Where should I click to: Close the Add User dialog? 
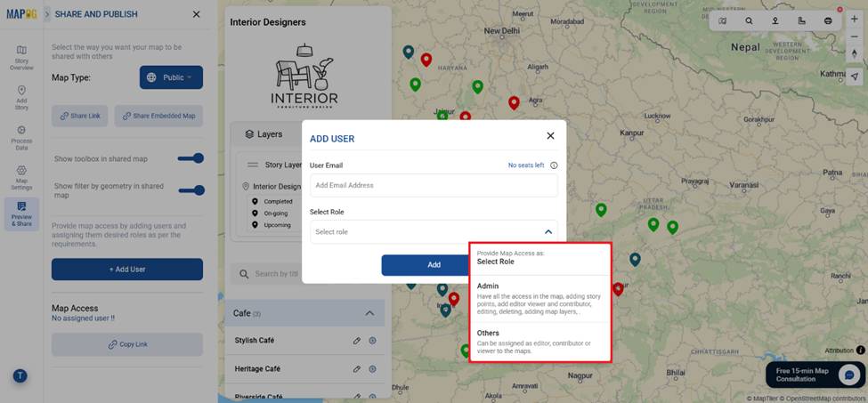[x=550, y=136]
